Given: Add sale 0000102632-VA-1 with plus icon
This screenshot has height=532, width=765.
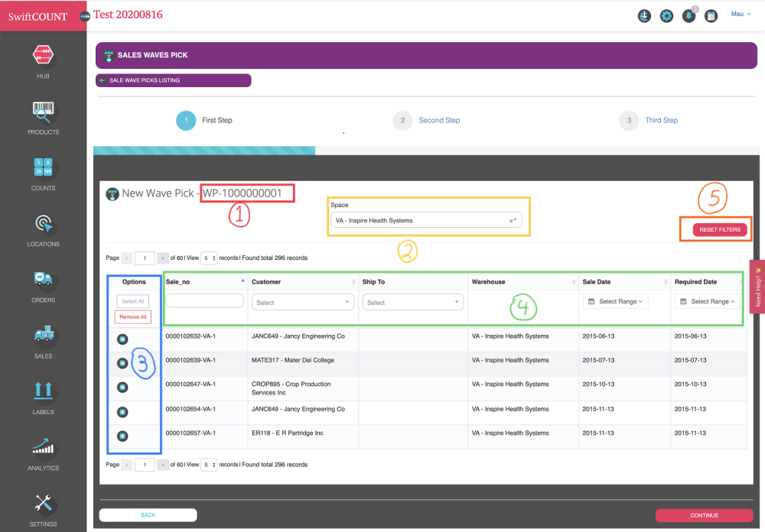Looking at the screenshot, I should (x=122, y=339).
